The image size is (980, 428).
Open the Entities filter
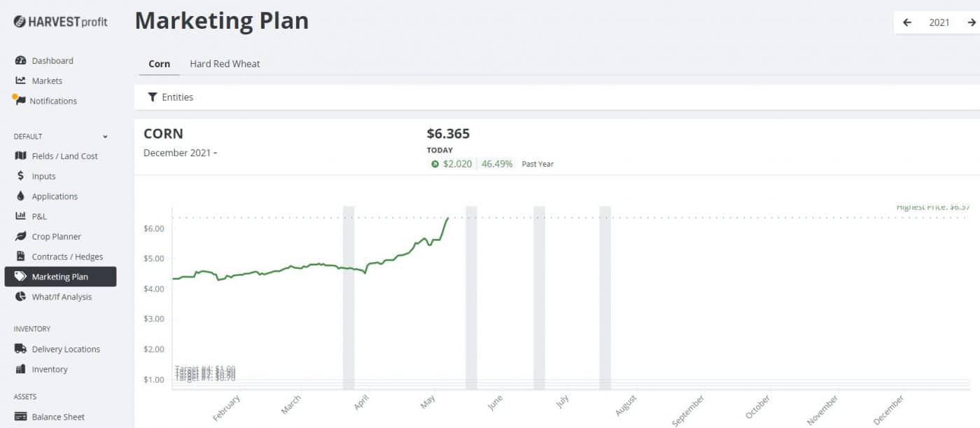(171, 97)
